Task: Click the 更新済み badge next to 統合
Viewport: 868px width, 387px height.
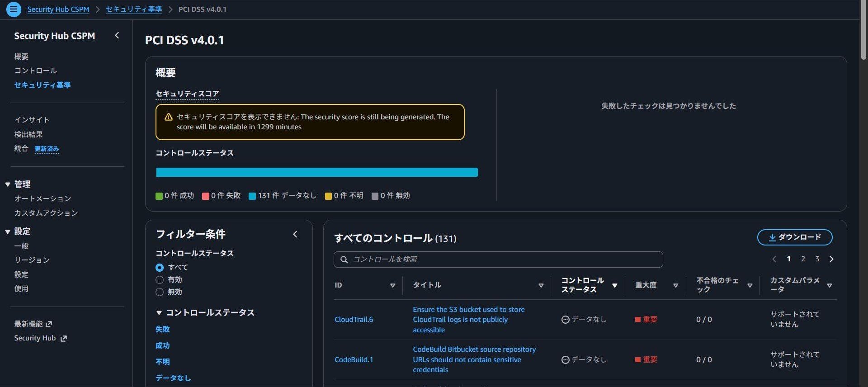Action: point(47,149)
